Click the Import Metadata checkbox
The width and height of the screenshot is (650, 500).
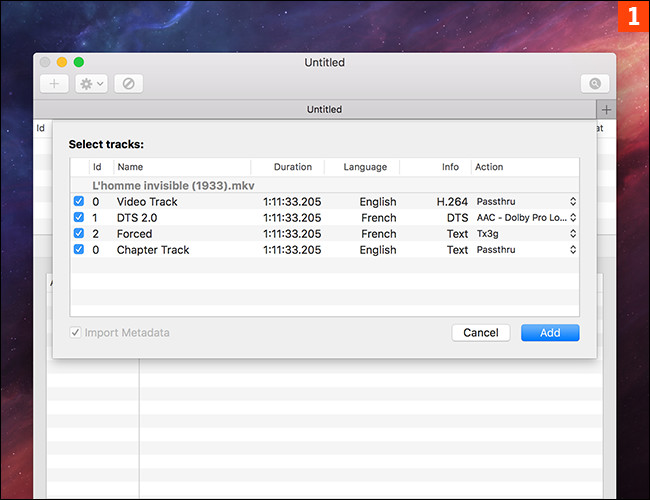pos(77,332)
